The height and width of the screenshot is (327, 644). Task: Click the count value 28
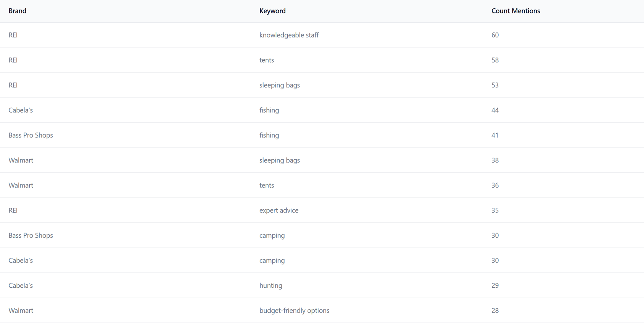tap(495, 311)
